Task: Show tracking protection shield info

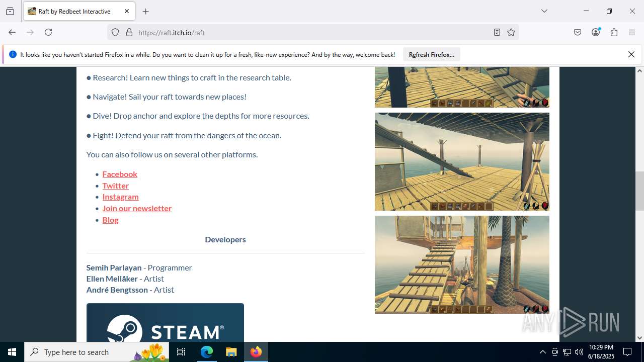Action: [115, 32]
